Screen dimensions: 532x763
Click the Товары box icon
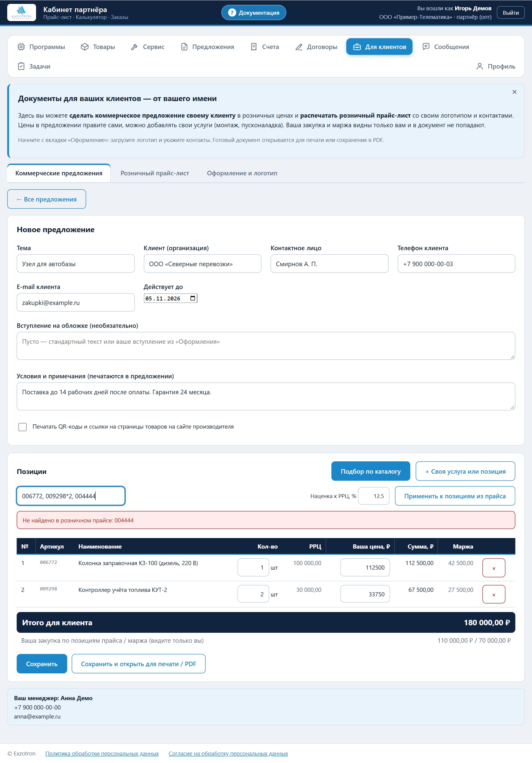click(85, 47)
